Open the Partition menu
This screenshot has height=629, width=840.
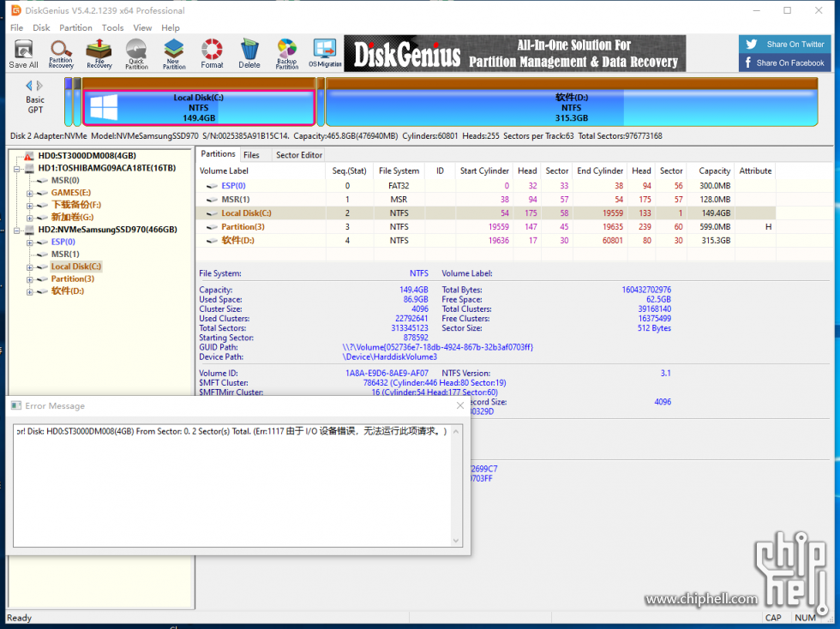75,28
